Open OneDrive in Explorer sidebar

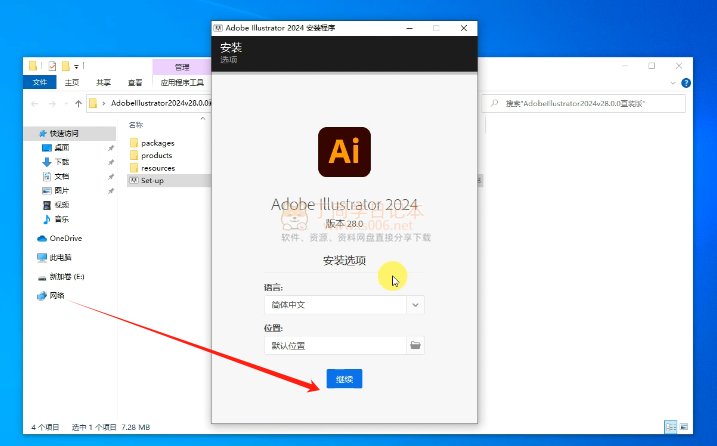point(66,238)
